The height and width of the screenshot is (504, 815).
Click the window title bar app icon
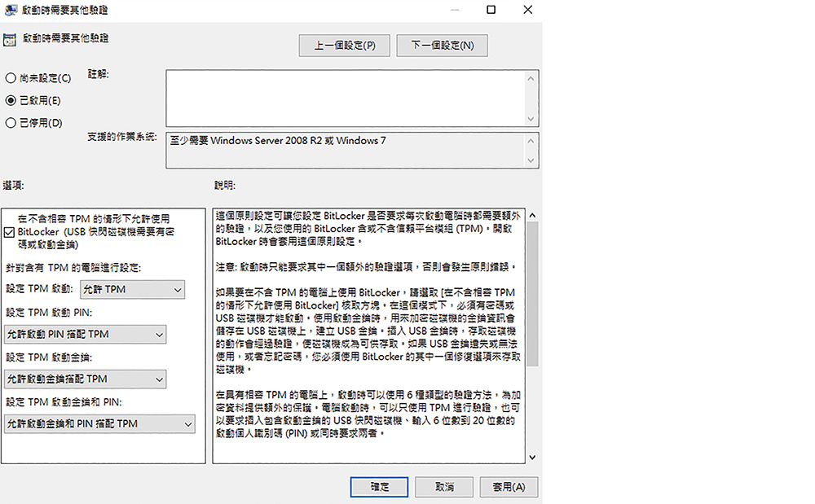point(11,10)
